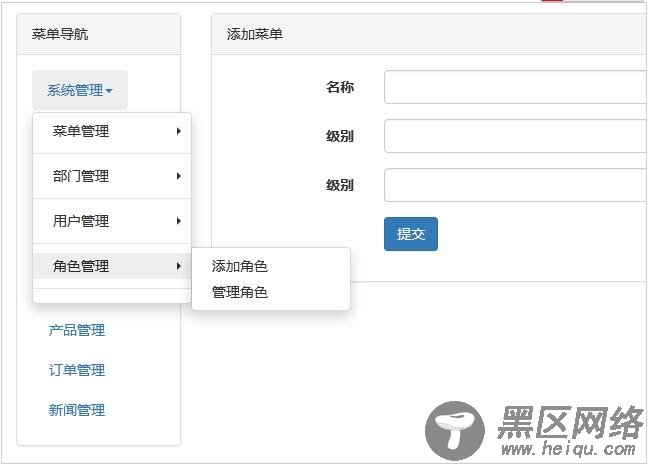Open the 菜单管理 submenu entry

pos(112,132)
